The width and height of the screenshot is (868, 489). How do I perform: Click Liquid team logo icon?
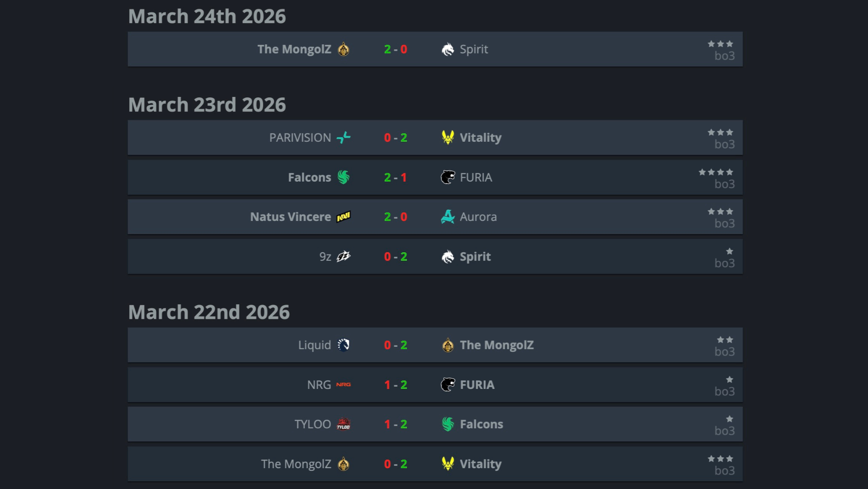343,345
